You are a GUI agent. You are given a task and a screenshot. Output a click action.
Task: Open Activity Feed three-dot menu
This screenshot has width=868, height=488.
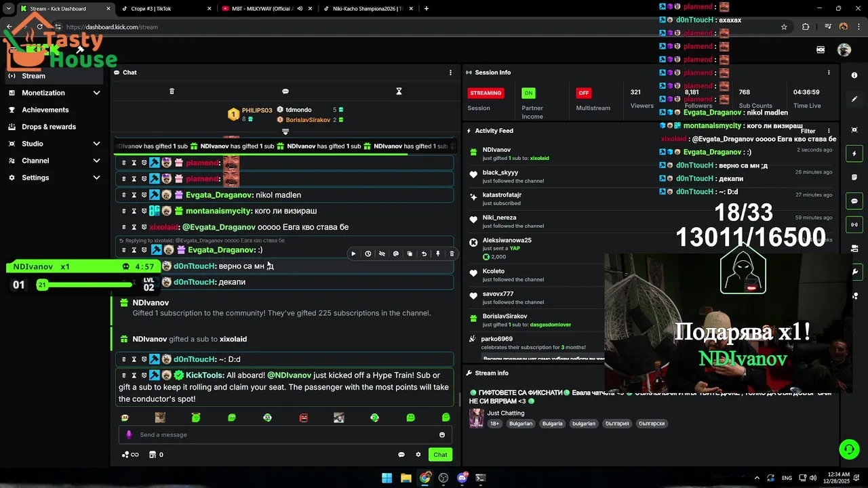[829, 131]
